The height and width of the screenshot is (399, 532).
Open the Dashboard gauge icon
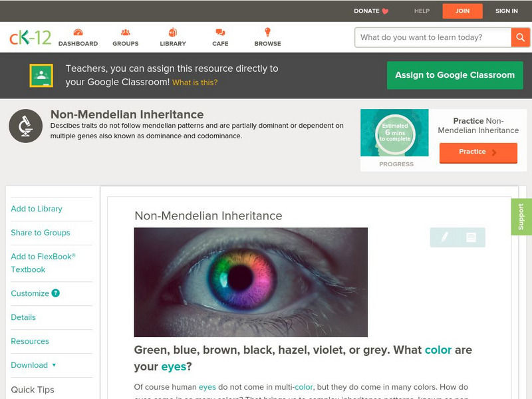pos(78,32)
